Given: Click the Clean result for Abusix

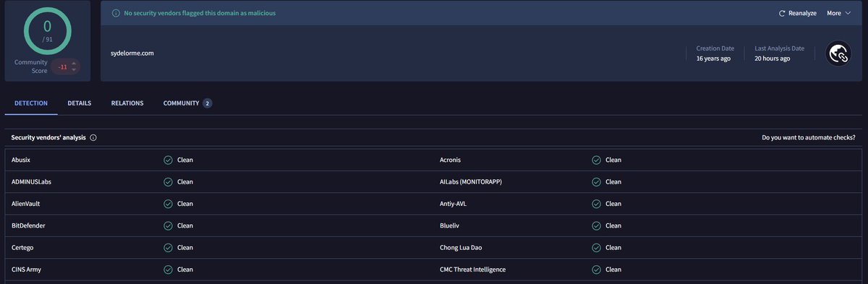Looking at the screenshot, I should click(185, 160).
